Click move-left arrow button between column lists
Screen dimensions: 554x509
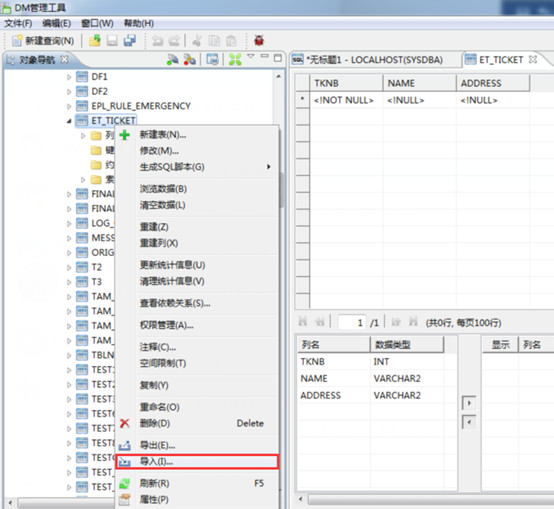click(x=469, y=422)
